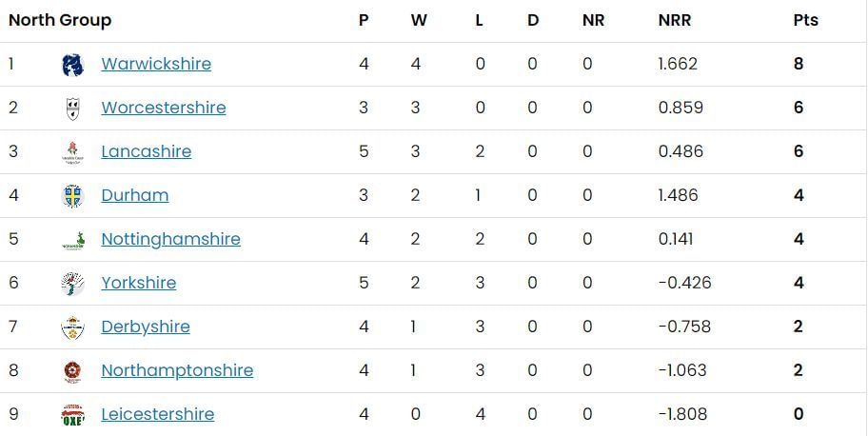Open the Nottinghamshire team link
This screenshot has width=868, height=436.
171,239
